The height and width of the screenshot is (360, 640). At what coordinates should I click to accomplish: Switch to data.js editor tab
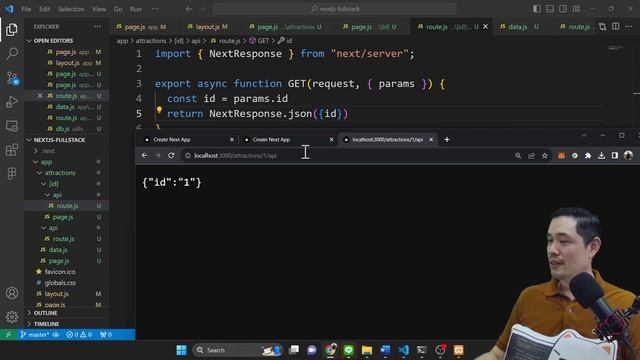[x=519, y=27]
